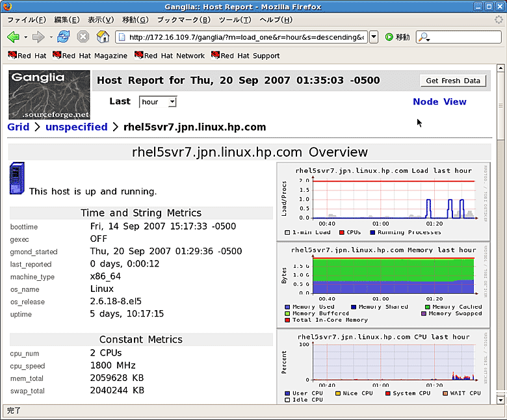Click the uptime value 5 days, 10:17:15
Image resolution: width=507 pixels, height=420 pixels.
point(127,313)
